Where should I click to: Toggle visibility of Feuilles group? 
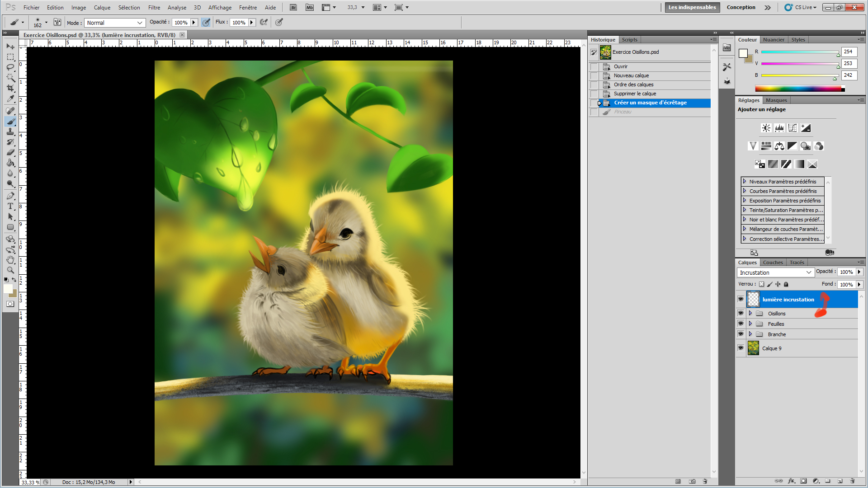coord(741,324)
